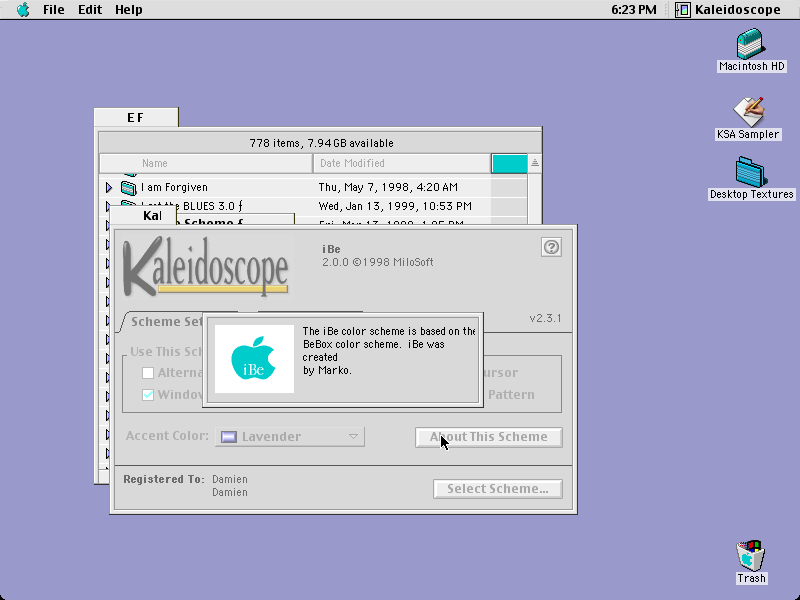Toggle the Alternate checkbox
The width and height of the screenshot is (800, 600).
point(148,373)
